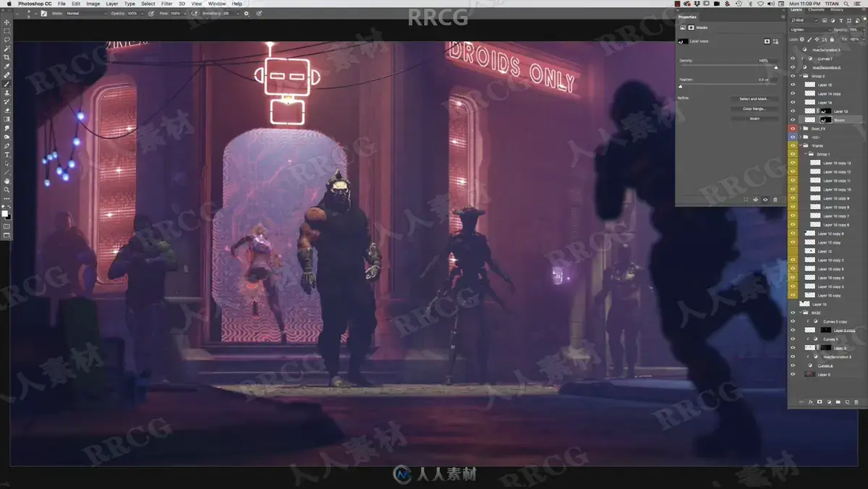Collapse the Group 1 folder

click(x=806, y=154)
